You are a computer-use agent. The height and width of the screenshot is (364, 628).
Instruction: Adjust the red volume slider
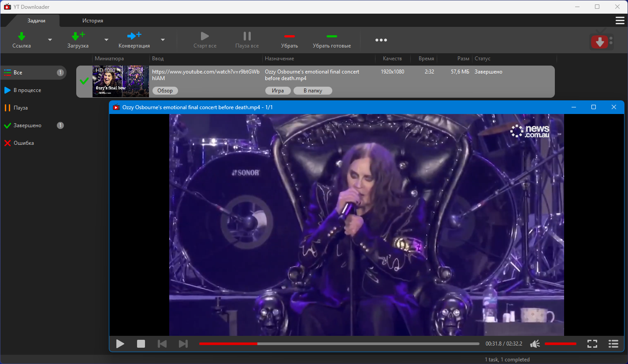pyautogui.click(x=561, y=343)
